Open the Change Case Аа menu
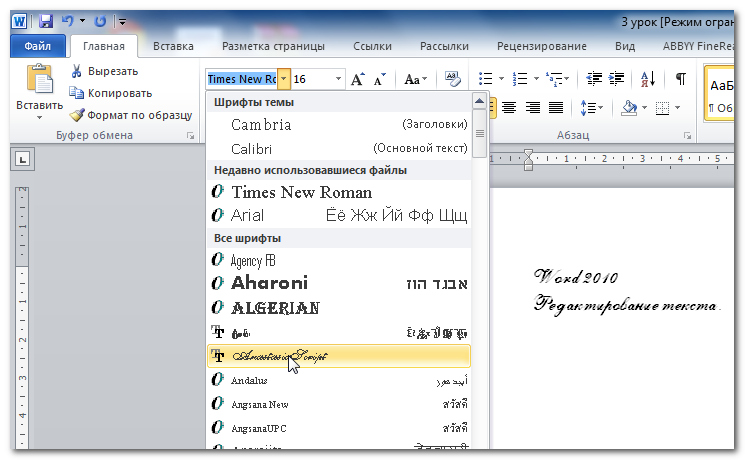Viewport: 745px width, 460px height. point(415,79)
